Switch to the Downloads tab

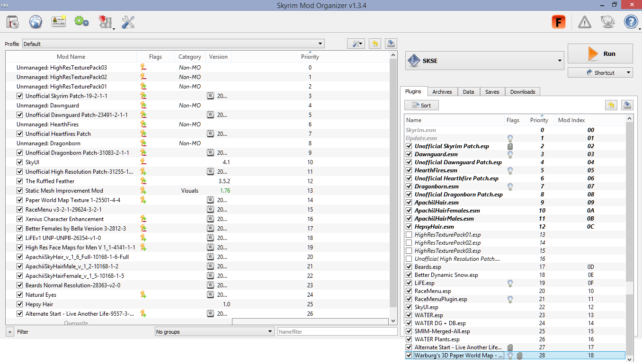[522, 92]
